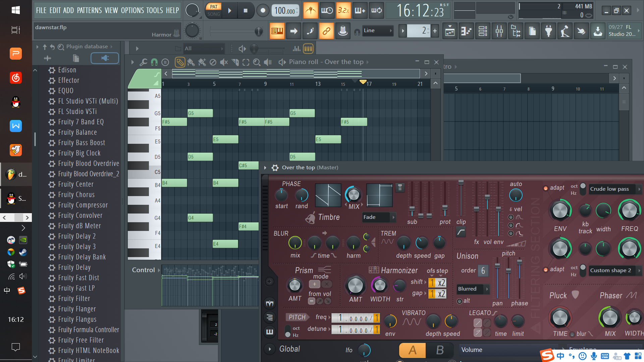The image size is (644, 362).
Task: Open the Windows notification center icon
Action: click(x=16, y=347)
